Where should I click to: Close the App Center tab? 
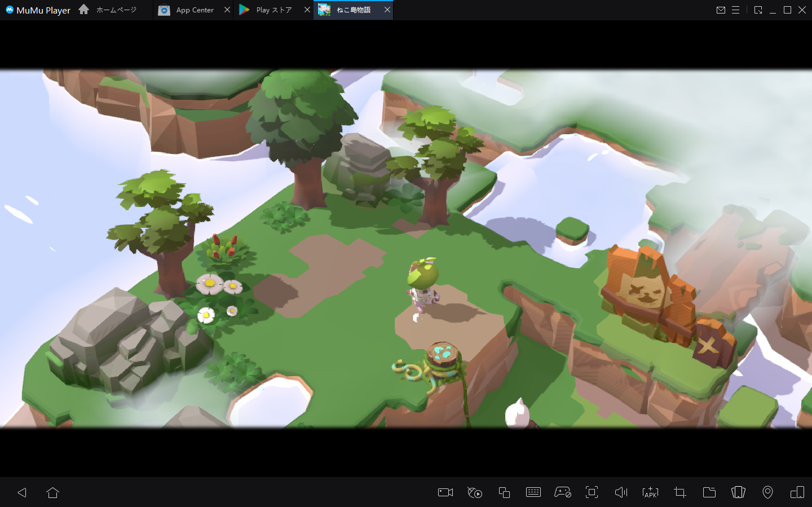point(227,10)
